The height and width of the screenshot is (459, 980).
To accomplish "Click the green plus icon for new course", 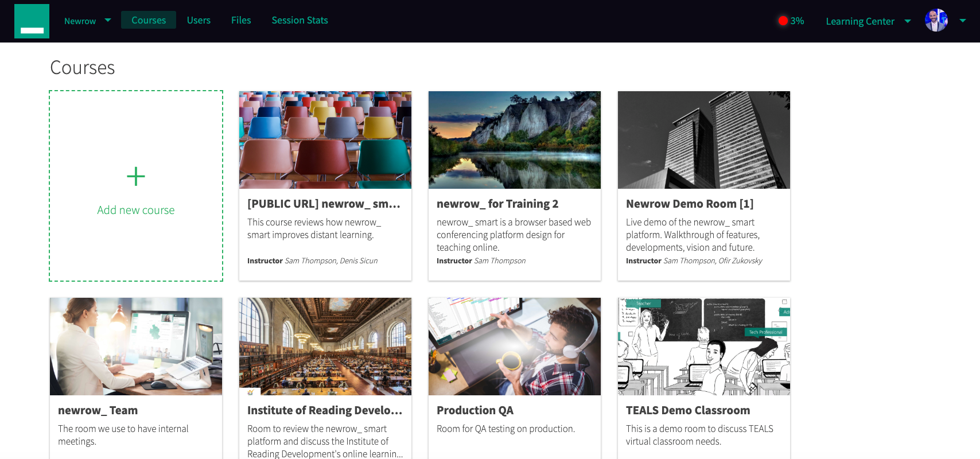I will click(x=136, y=176).
